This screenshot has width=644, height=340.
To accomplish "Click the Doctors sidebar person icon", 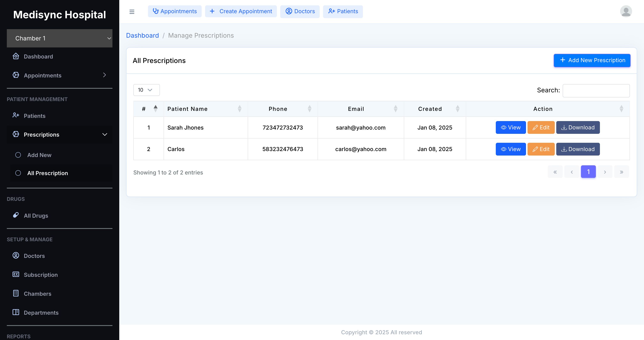I will tap(16, 255).
